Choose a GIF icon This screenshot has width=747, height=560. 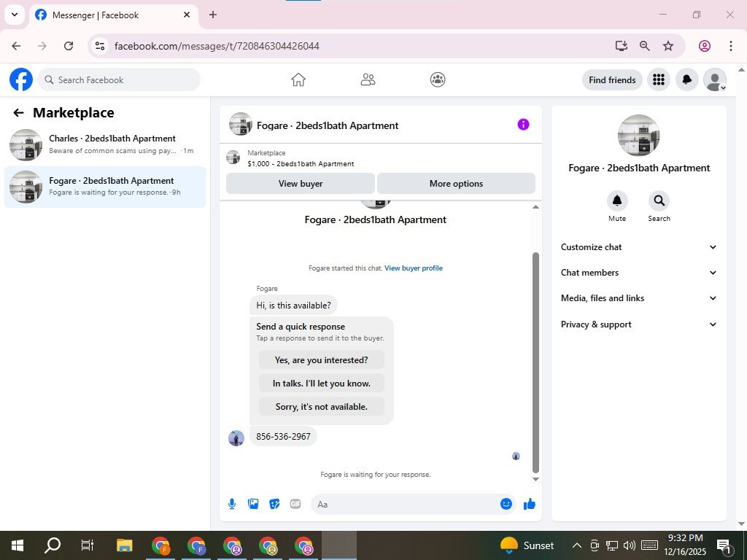click(x=295, y=504)
